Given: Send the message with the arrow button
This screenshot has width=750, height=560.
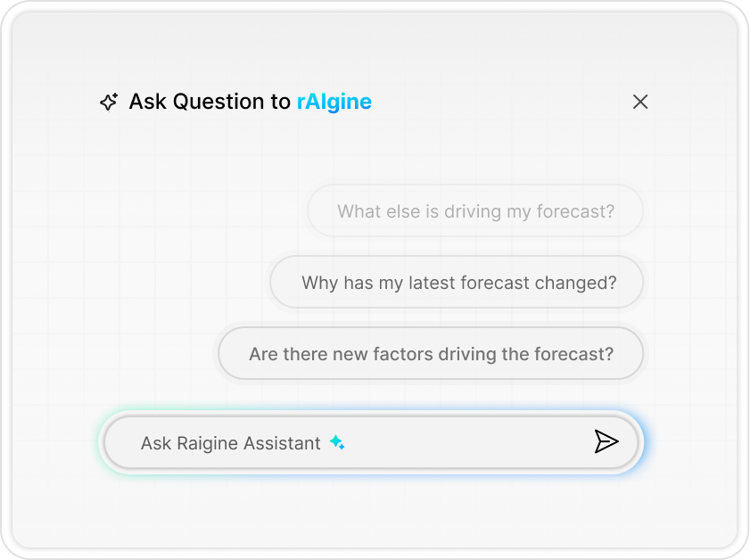Looking at the screenshot, I should [x=606, y=441].
